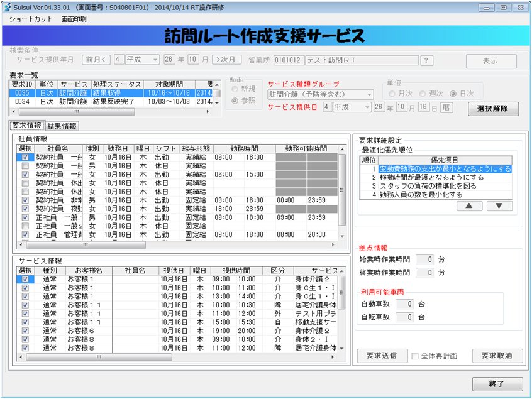Select the 参照 mode radio button
The image size is (532, 399).
[x=235, y=101]
